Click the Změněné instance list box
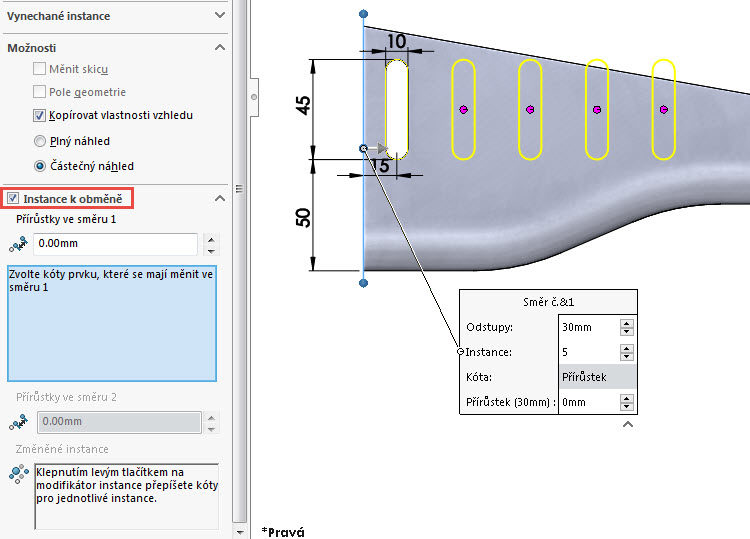The height and width of the screenshot is (539, 750). click(x=127, y=496)
